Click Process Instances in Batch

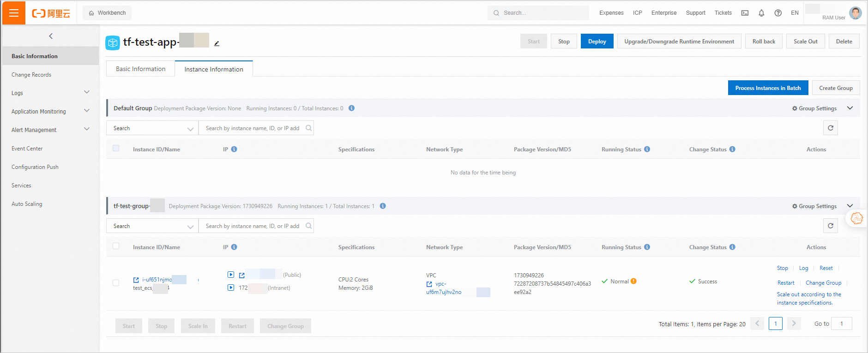pyautogui.click(x=768, y=88)
